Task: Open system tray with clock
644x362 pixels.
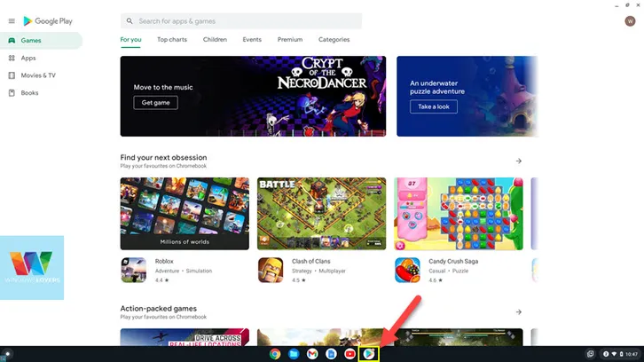Action: pos(620,354)
